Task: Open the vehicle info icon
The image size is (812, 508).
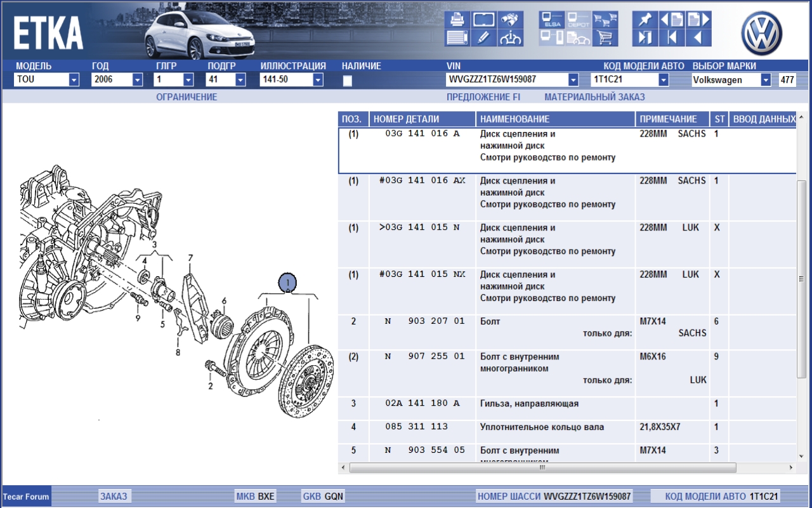Action: 511,37
